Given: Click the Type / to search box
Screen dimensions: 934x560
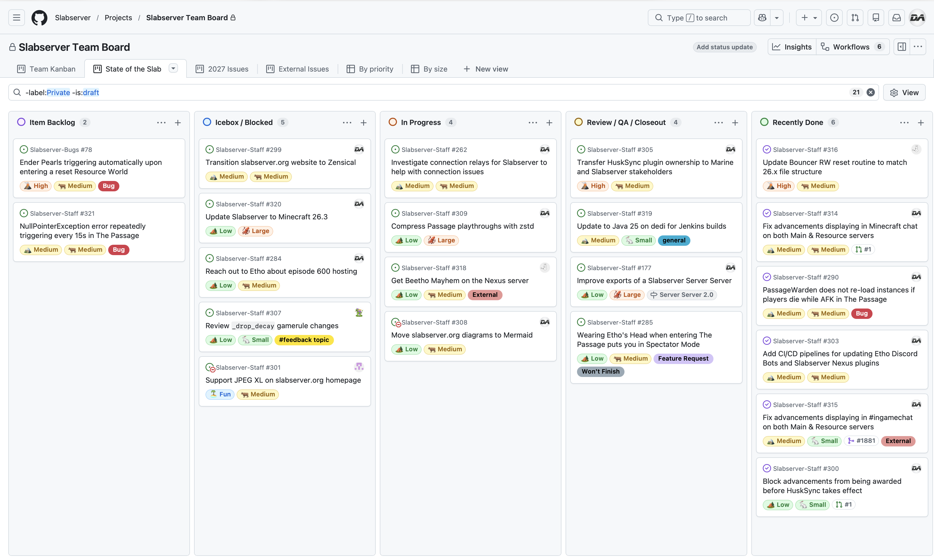Looking at the screenshot, I should coord(699,18).
